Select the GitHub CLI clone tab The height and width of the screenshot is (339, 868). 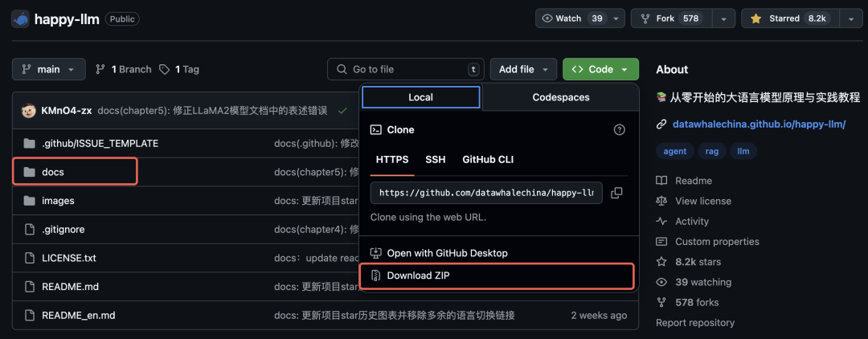(488, 160)
